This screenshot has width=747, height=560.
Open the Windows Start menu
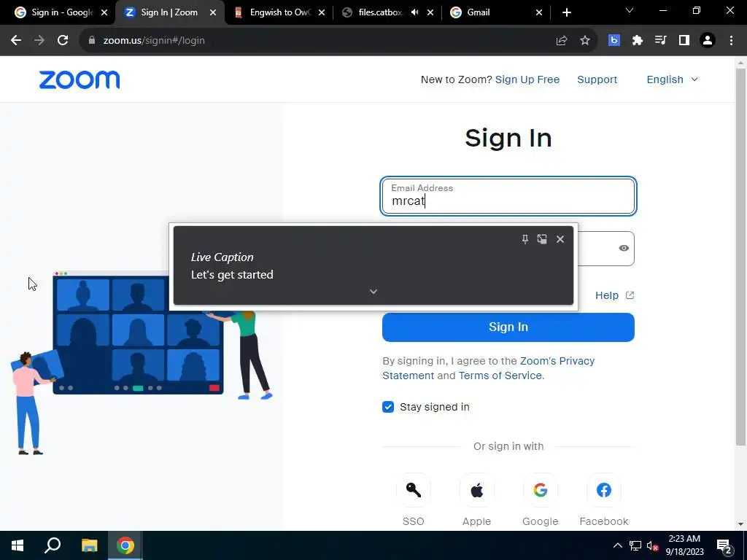pyautogui.click(x=18, y=545)
